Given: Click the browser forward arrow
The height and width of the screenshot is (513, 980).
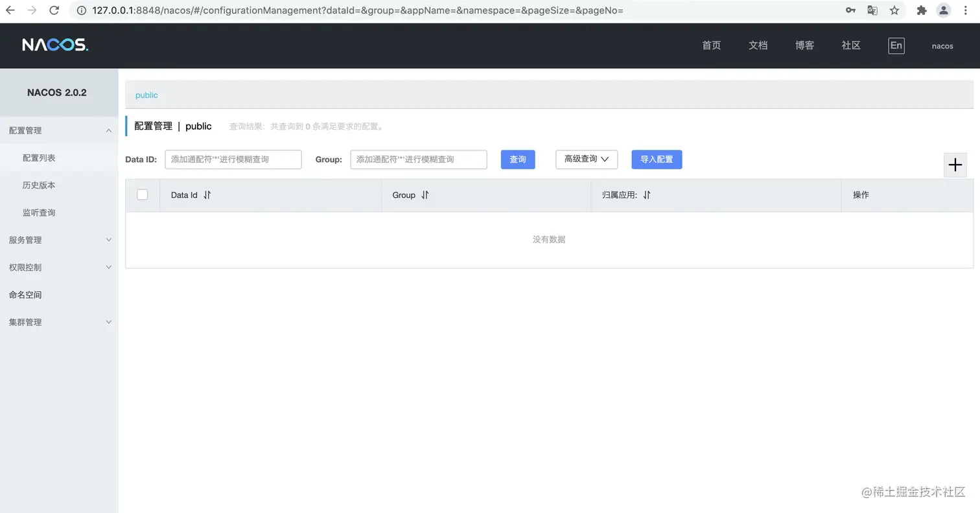Looking at the screenshot, I should tap(32, 10).
